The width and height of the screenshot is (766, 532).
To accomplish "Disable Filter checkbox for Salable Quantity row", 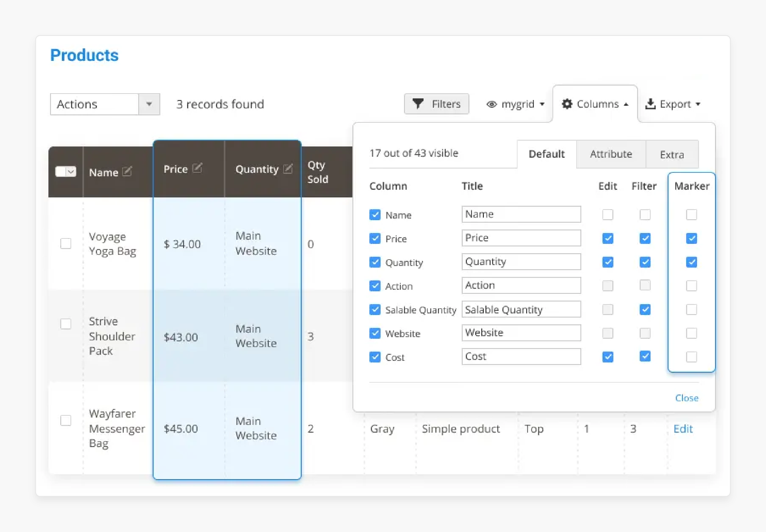I will pos(645,309).
